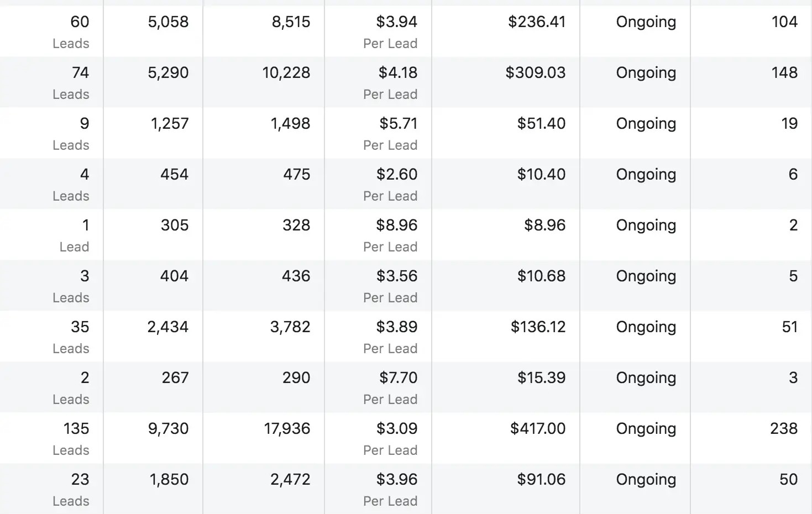Click the $7.70 Per Lead cell
This screenshot has width=812, height=514.
pos(378,387)
